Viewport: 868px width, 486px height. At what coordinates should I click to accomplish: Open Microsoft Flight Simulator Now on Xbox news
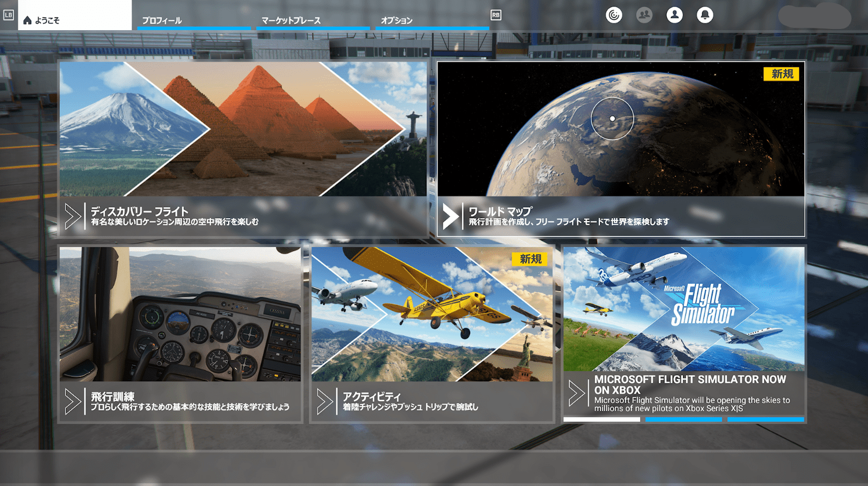(x=684, y=332)
